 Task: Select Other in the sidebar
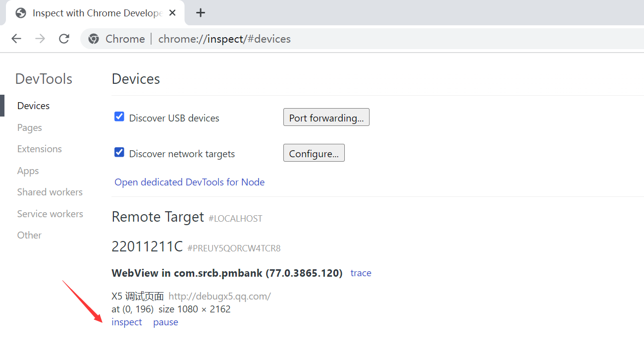[x=30, y=235]
